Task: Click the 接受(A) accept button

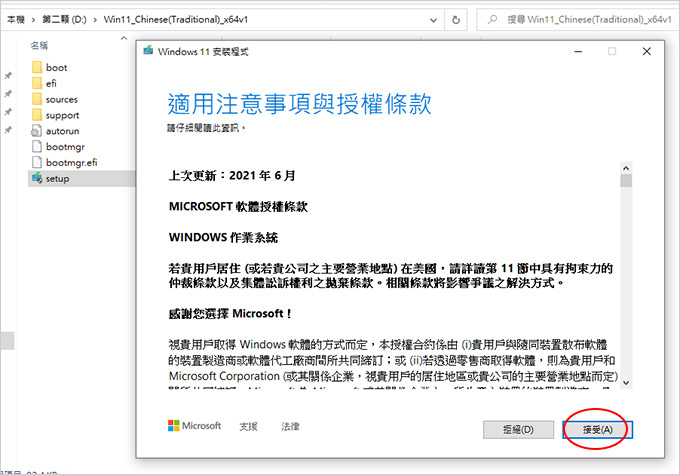Action: [x=598, y=429]
